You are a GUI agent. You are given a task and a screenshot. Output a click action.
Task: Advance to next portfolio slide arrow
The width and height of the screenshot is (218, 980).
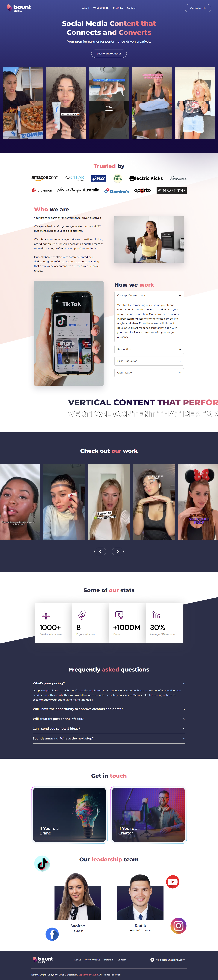[118, 551]
